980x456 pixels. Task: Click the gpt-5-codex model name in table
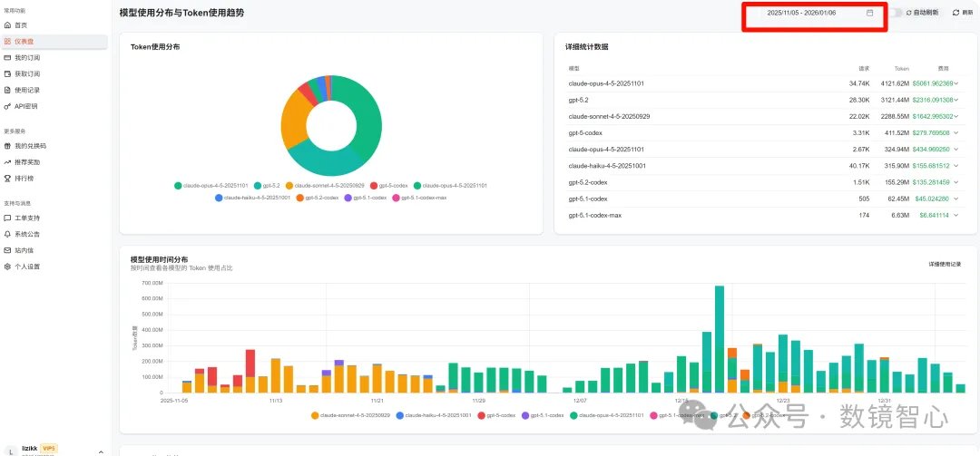pos(585,133)
